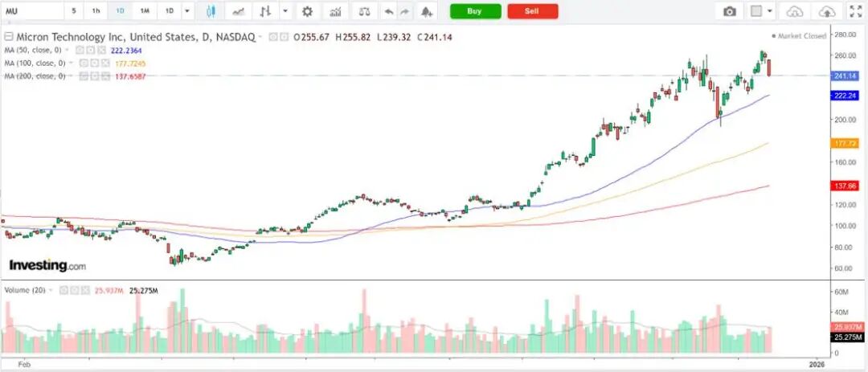868x372 pixels.
Task: Select the 5 minute interval
Action: coord(74,11)
